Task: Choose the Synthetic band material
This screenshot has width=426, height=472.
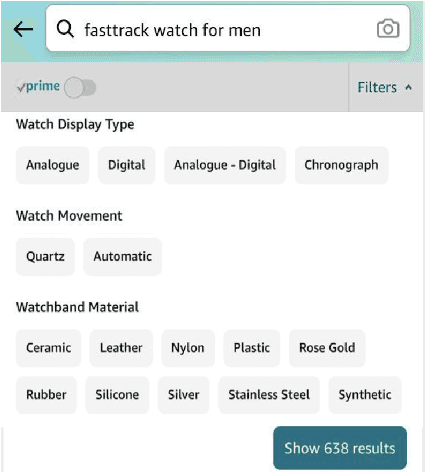Action: coord(365,395)
